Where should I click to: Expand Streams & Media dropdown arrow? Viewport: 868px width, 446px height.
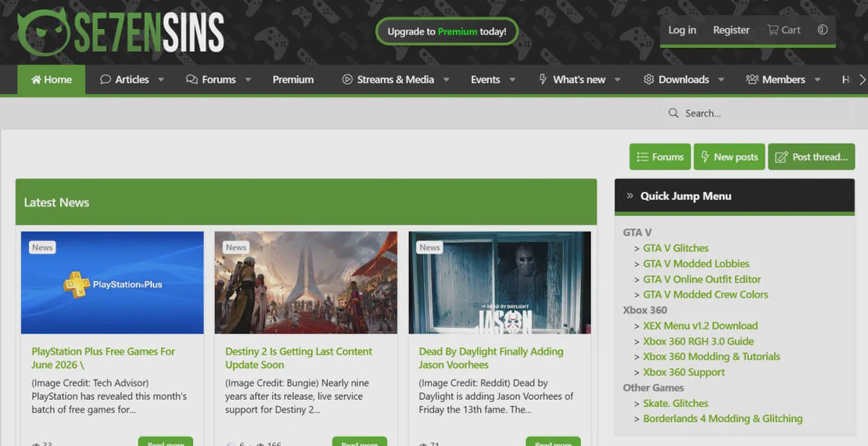click(447, 80)
